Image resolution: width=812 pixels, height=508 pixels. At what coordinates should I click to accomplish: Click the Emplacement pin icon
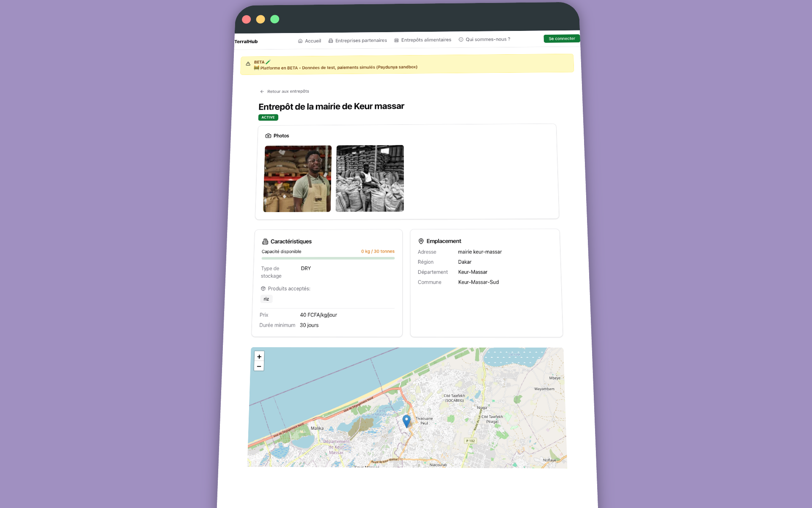(x=421, y=241)
